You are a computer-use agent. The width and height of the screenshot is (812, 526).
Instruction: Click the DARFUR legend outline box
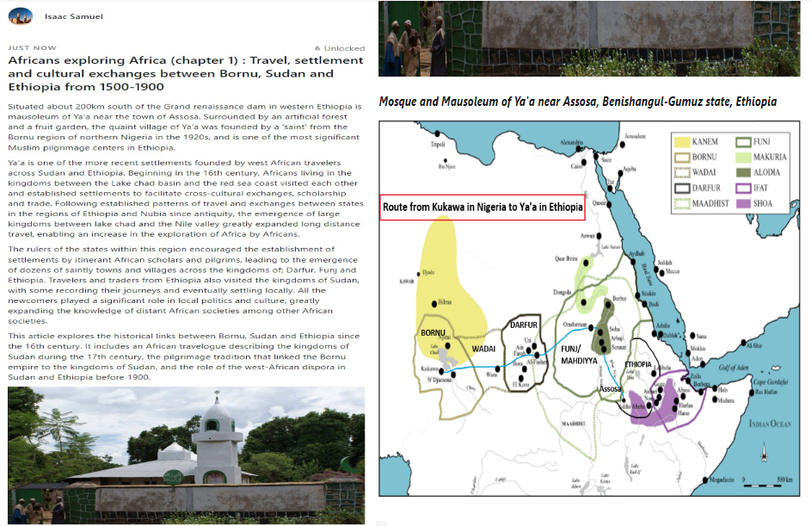[x=682, y=189]
